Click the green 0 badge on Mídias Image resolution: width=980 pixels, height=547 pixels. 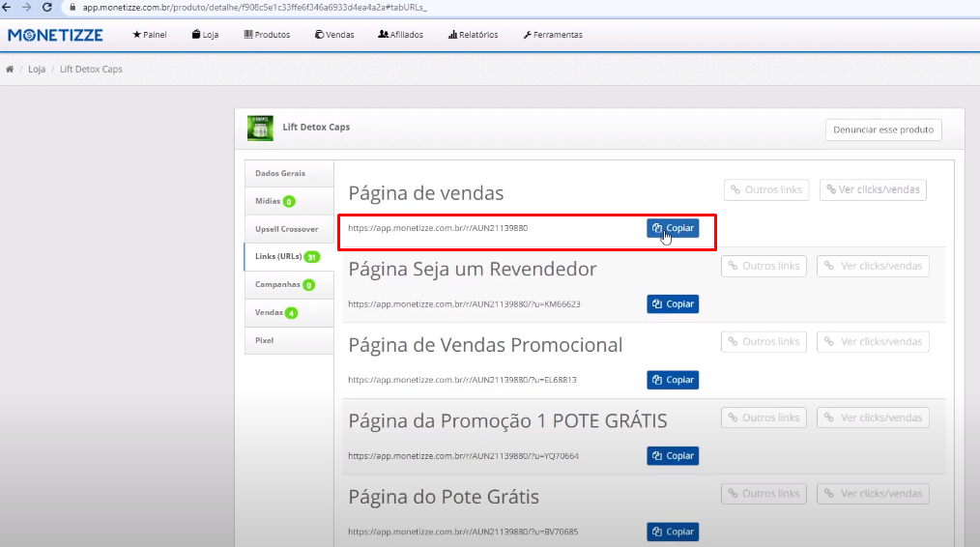pyautogui.click(x=289, y=201)
